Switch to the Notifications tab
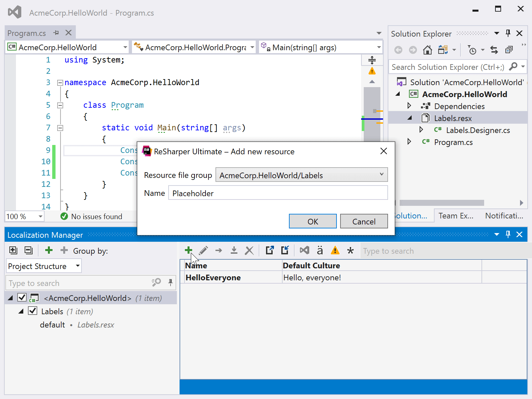The image size is (532, 399). point(504,216)
